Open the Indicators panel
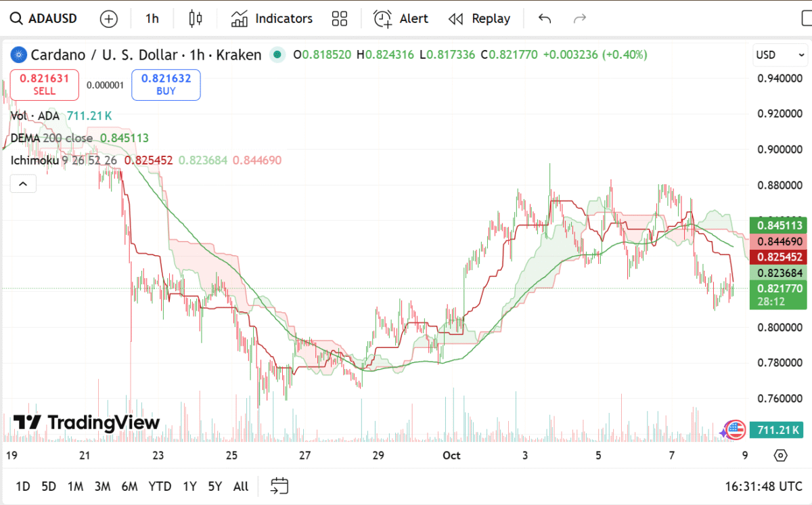Screen dimensions: 812x505 click(272, 18)
